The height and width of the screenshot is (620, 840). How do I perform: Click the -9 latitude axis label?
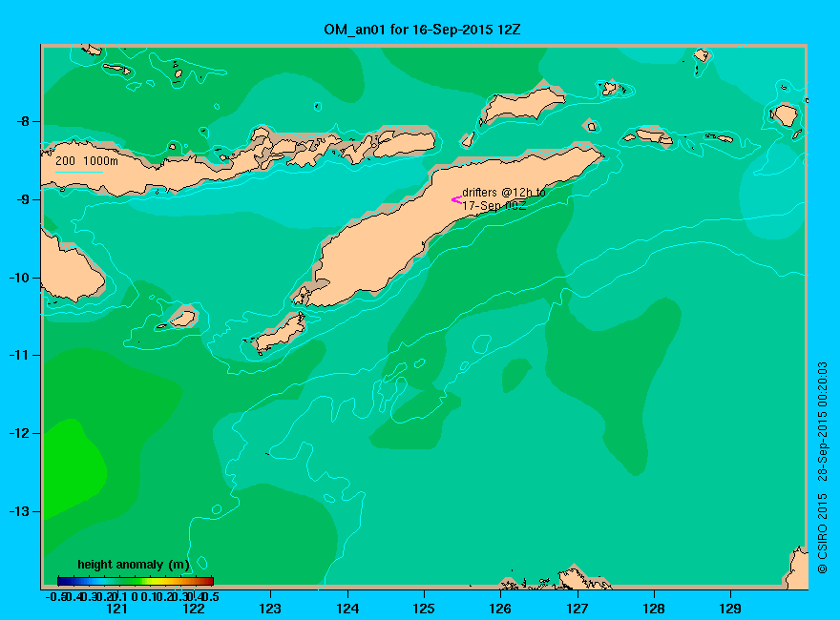pos(23,199)
